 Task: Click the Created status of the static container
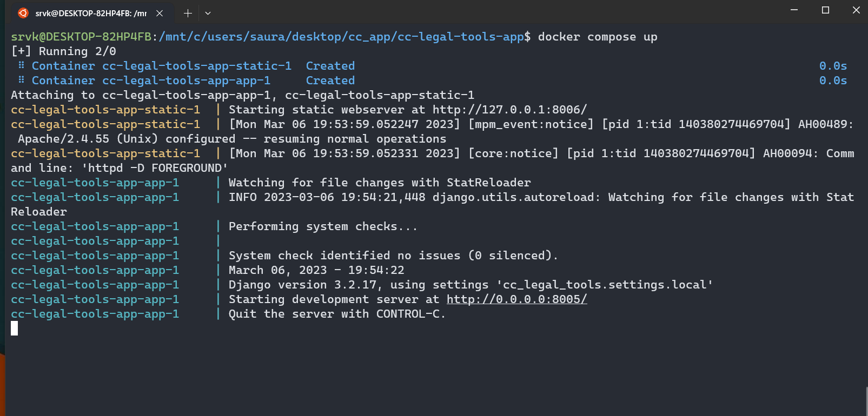pyautogui.click(x=330, y=65)
